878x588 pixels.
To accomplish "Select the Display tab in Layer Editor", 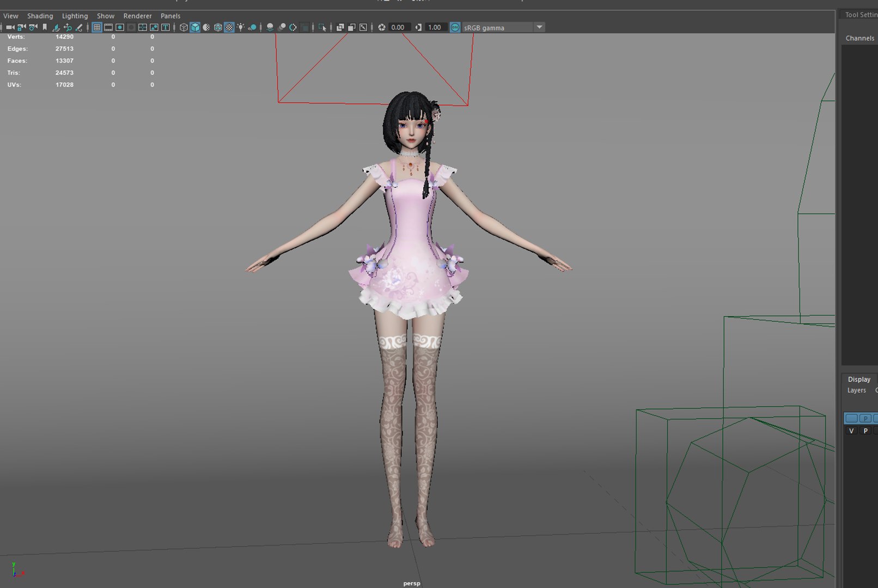I will pos(859,379).
